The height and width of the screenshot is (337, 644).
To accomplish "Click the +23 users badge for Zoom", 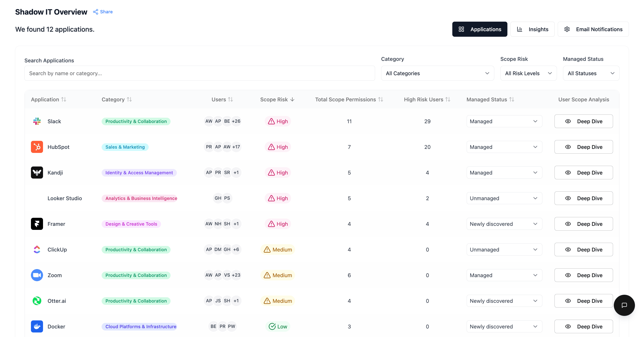I will (236, 275).
